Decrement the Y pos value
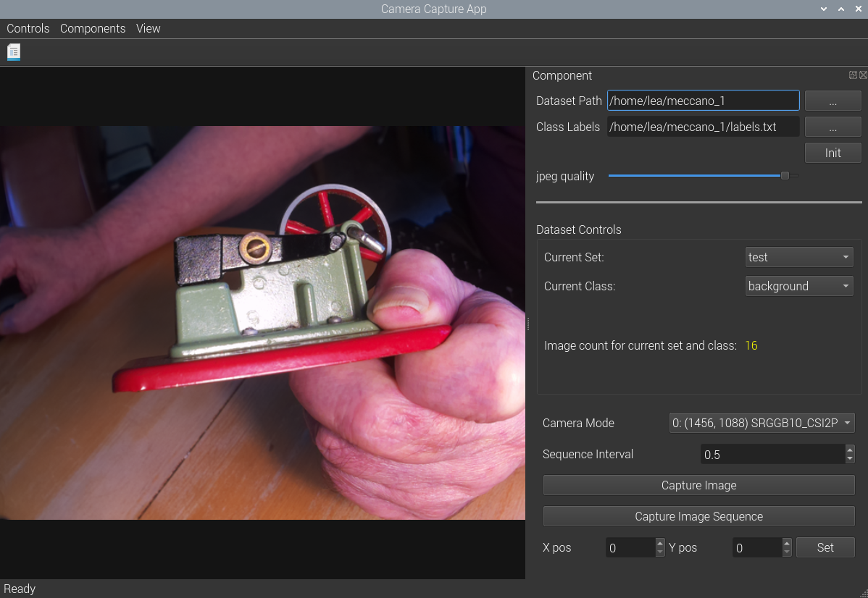 pos(787,552)
